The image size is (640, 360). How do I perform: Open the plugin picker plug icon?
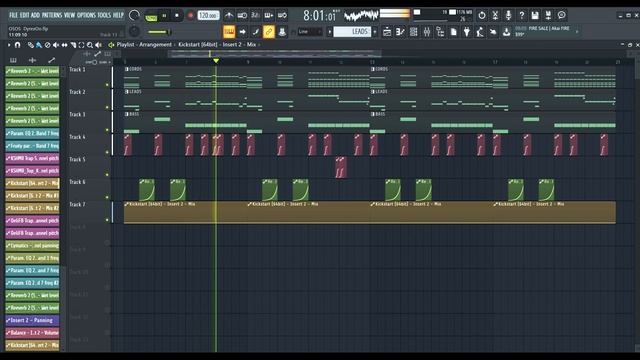pyautogui.click(x=467, y=31)
